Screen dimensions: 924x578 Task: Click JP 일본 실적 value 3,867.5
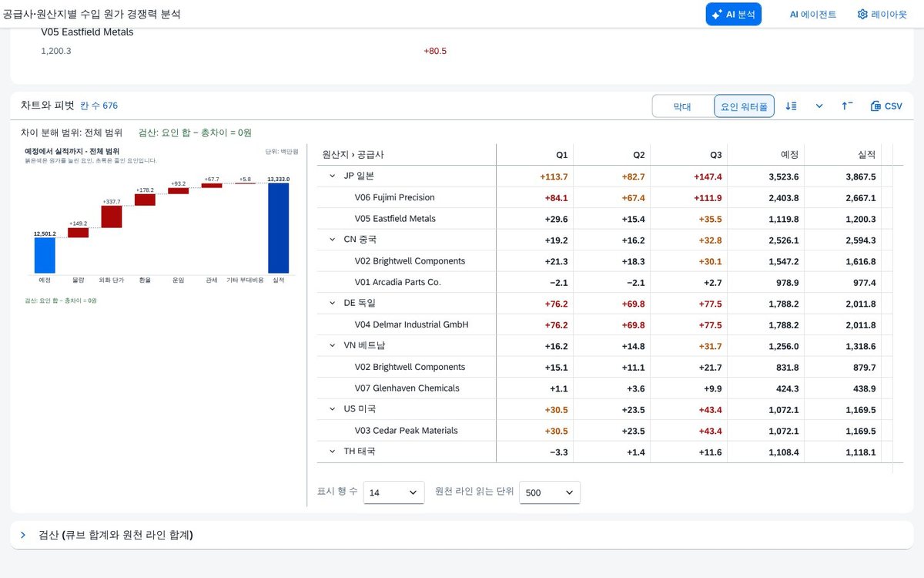pyautogui.click(x=860, y=176)
